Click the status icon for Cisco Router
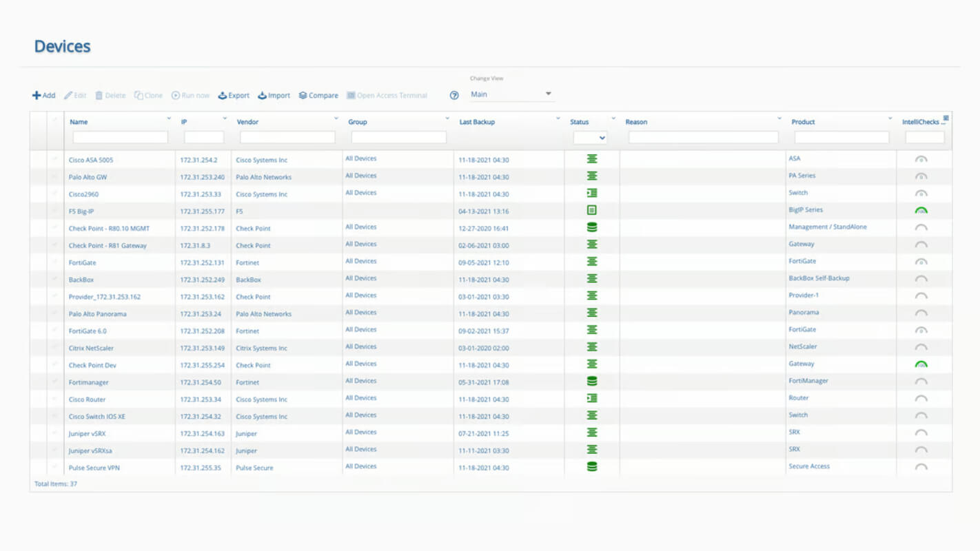This screenshot has width=980, height=551. (x=591, y=399)
